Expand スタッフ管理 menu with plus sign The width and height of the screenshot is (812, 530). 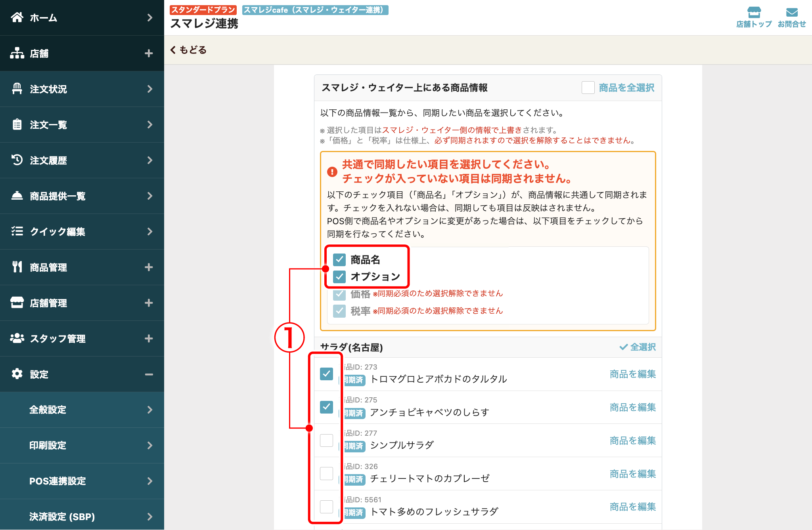(149, 338)
